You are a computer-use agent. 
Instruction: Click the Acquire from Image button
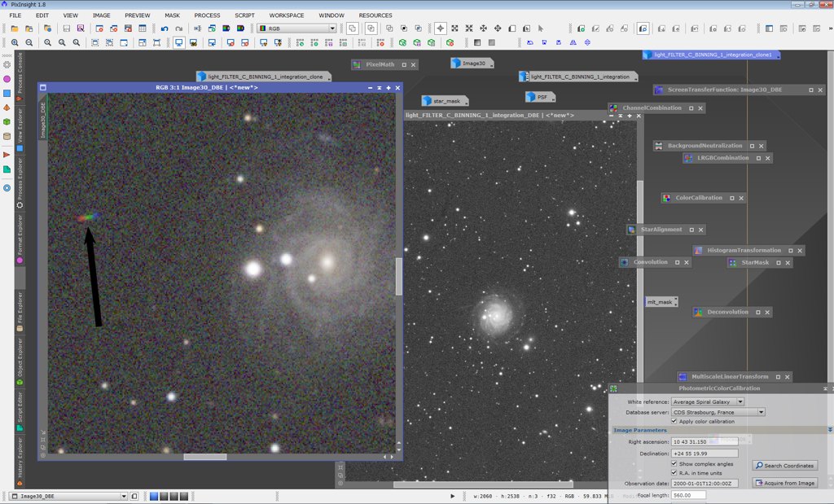[785, 483]
